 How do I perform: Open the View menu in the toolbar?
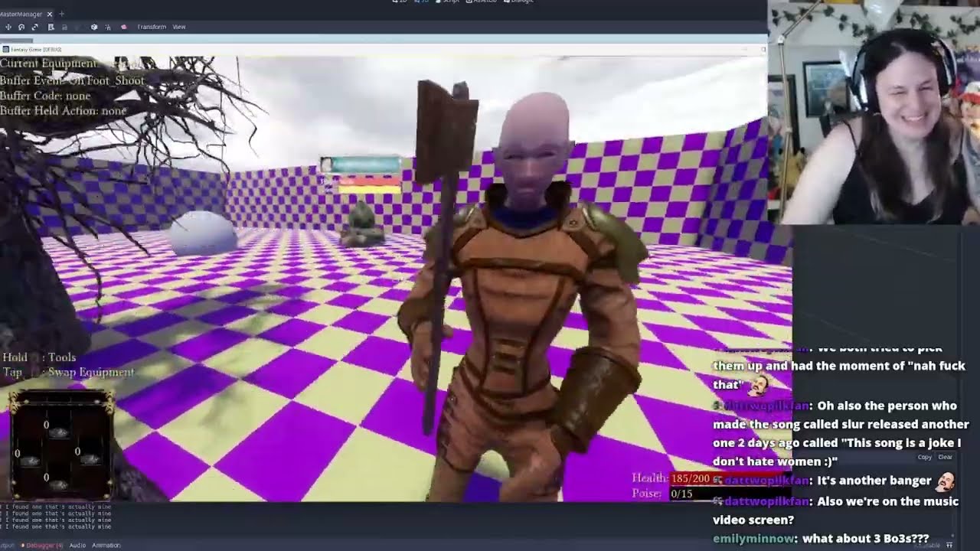pos(179,27)
